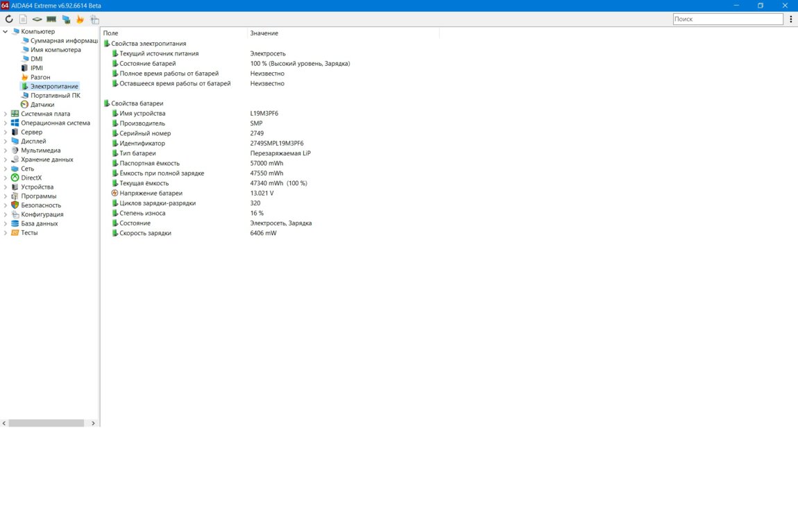Viewport: 798px width, 532px height.
Task: Expand the Тесты tree node
Action: [6, 233]
